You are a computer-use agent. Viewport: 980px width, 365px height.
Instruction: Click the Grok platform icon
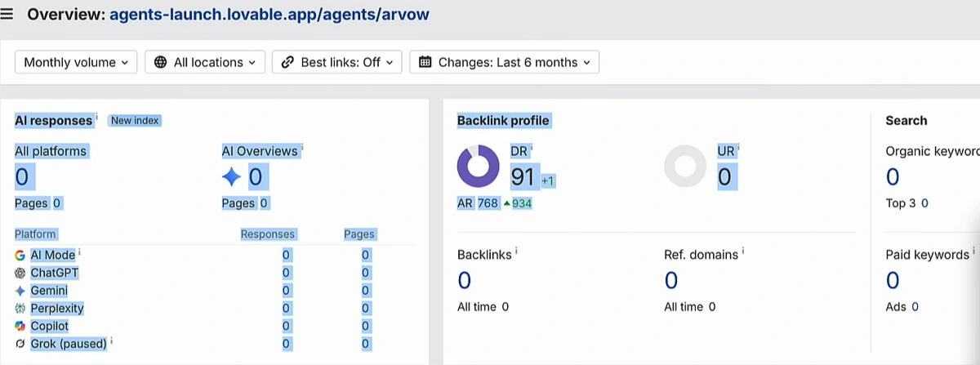pyautogui.click(x=20, y=345)
